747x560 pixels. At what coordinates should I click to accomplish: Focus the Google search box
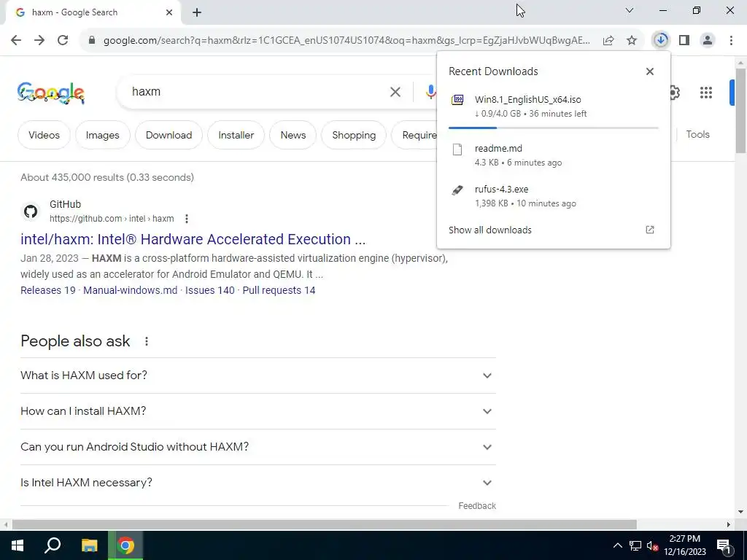(258, 92)
